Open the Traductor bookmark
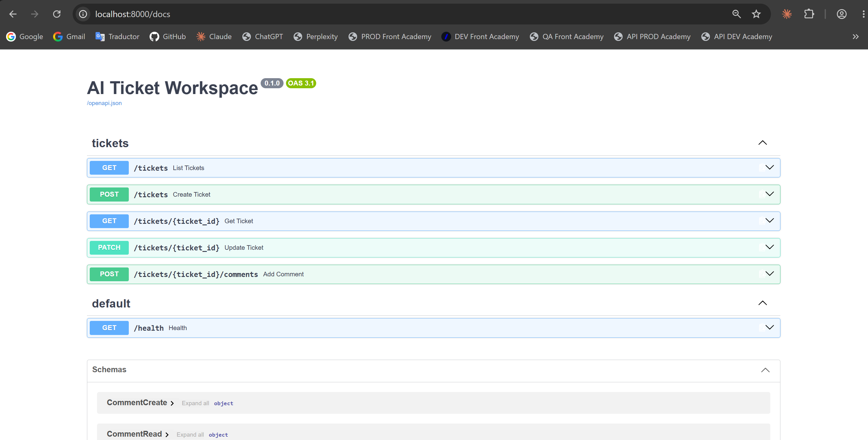This screenshot has width=868, height=440. coord(117,36)
